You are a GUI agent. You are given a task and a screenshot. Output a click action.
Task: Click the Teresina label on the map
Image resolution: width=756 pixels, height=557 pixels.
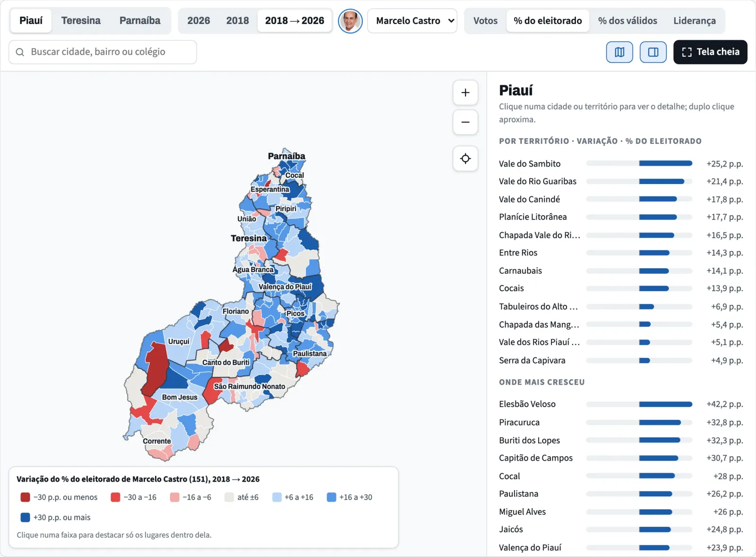click(249, 238)
